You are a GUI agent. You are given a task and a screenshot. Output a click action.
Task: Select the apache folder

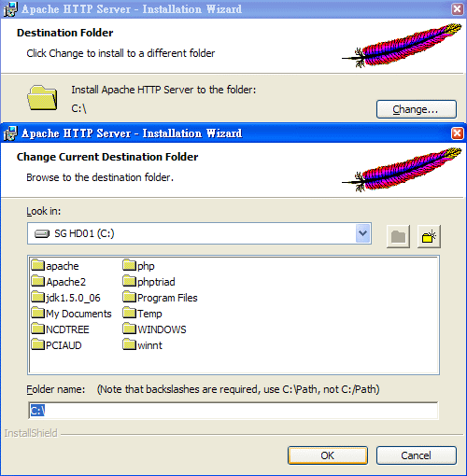click(x=55, y=266)
